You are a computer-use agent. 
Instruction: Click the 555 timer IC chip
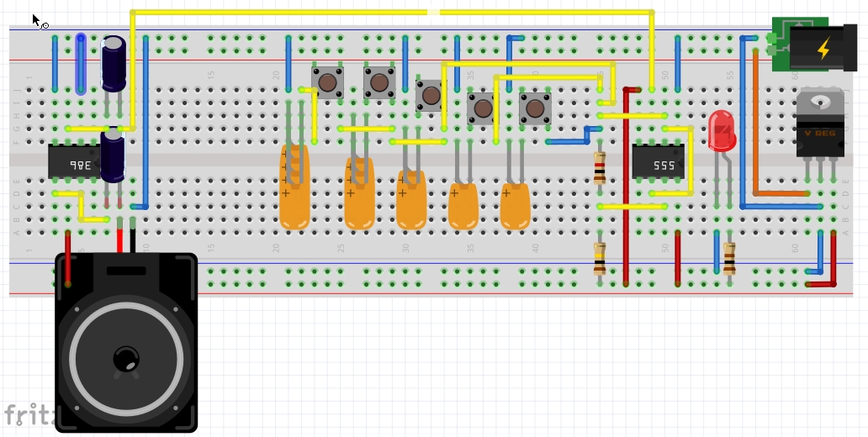click(658, 161)
